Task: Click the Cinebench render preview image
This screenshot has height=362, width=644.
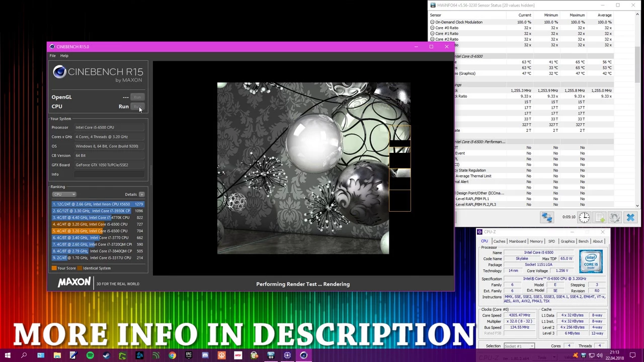Action: click(313, 168)
